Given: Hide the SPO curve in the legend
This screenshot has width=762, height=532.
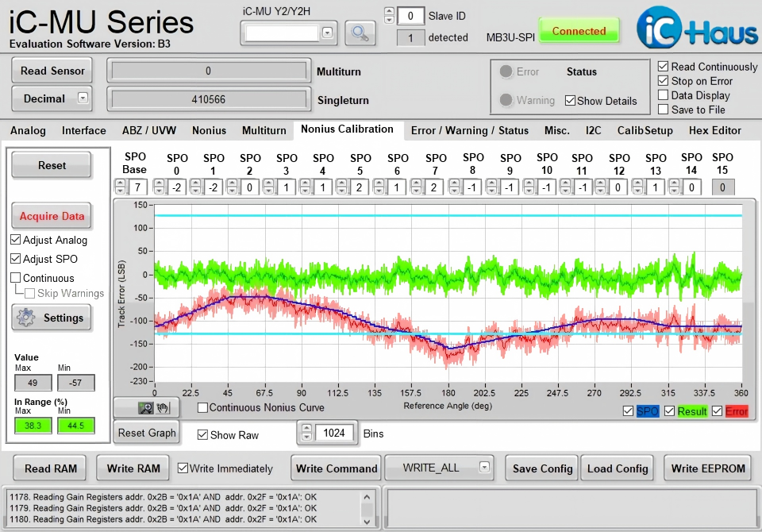Looking at the screenshot, I should pyautogui.click(x=628, y=411).
